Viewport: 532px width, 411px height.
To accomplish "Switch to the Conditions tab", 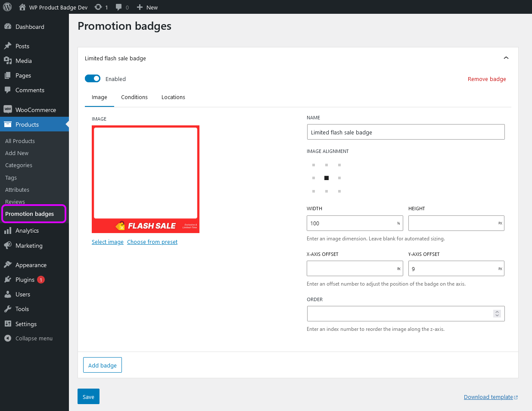I will tap(134, 97).
